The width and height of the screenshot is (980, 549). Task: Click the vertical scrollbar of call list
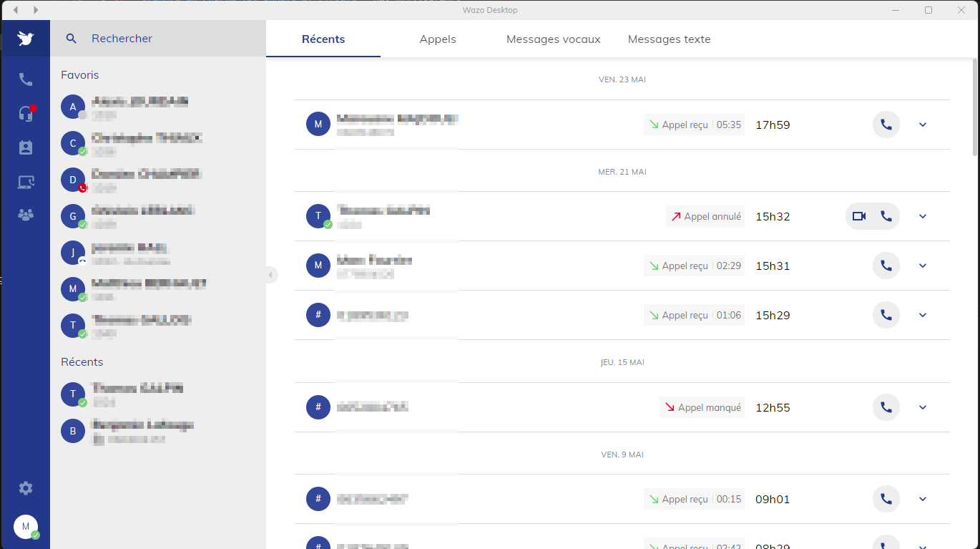[975, 107]
